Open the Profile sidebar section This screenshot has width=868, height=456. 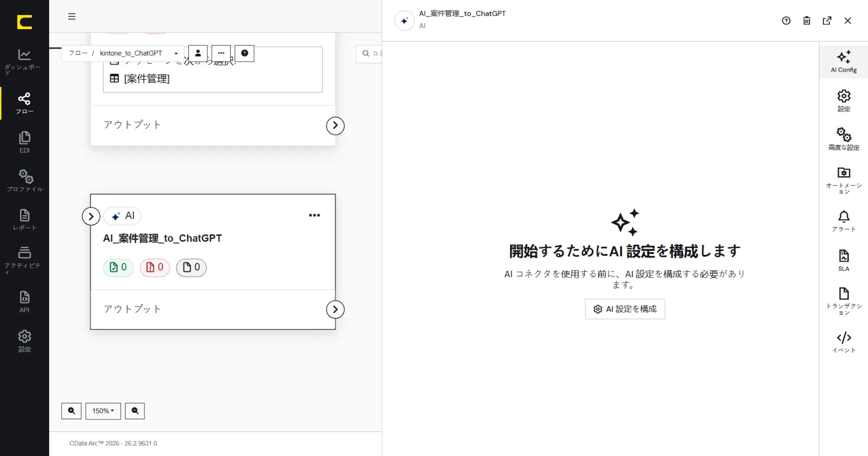click(24, 181)
